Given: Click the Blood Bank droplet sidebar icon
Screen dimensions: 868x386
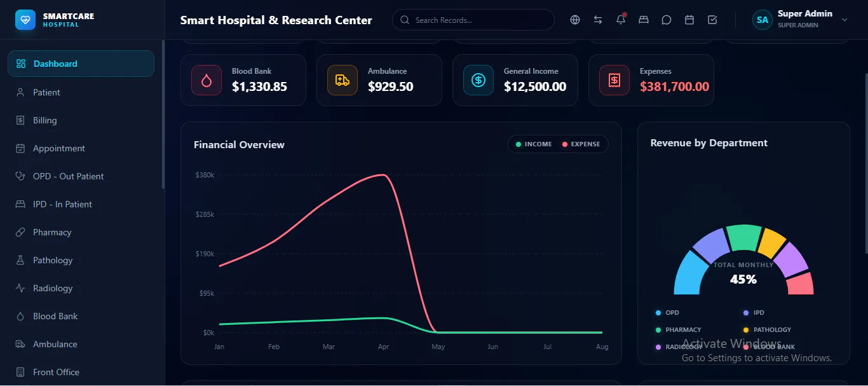Looking at the screenshot, I should [x=20, y=316].
